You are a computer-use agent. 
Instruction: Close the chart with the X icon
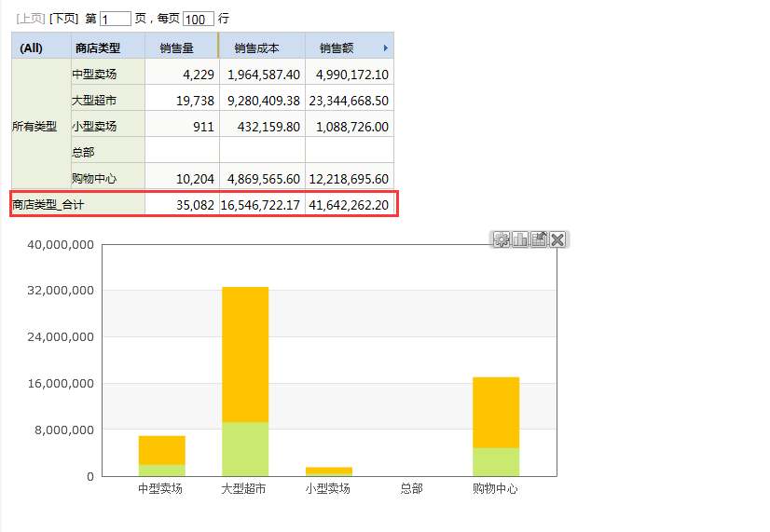(557, 239)
